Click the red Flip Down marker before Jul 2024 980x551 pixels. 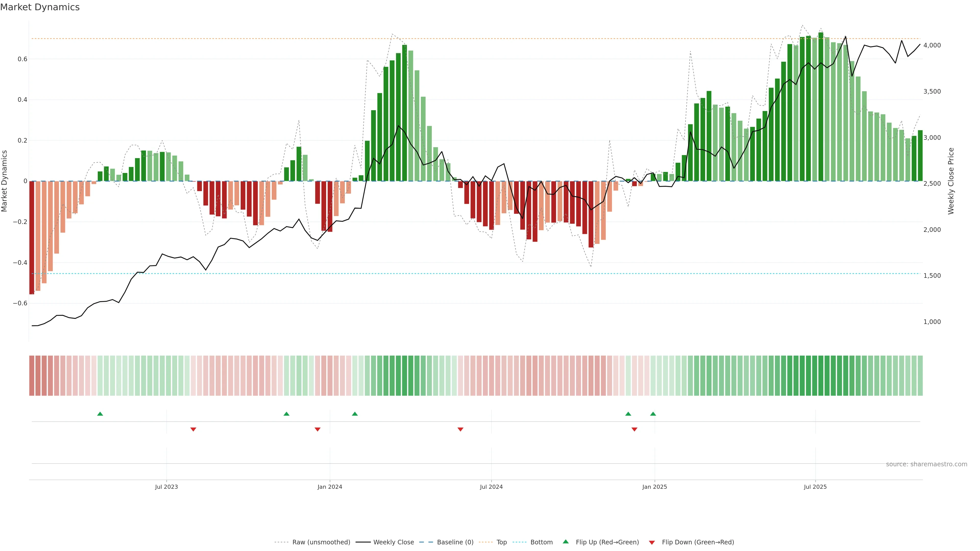coord(460,429)
